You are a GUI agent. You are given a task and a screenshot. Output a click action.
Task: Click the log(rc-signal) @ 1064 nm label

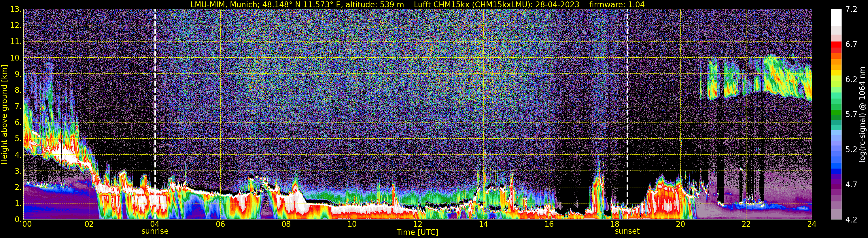862,114
